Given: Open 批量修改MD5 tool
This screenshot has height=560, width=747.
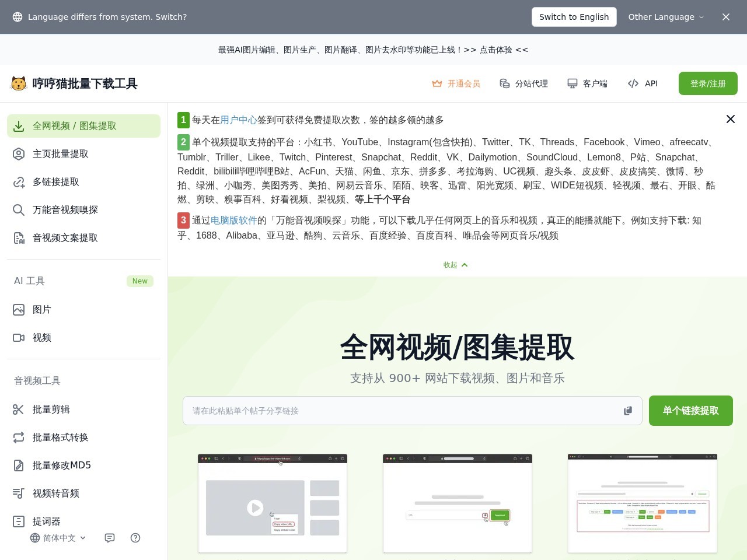Looking at the screenshot, I should point(83,466).
